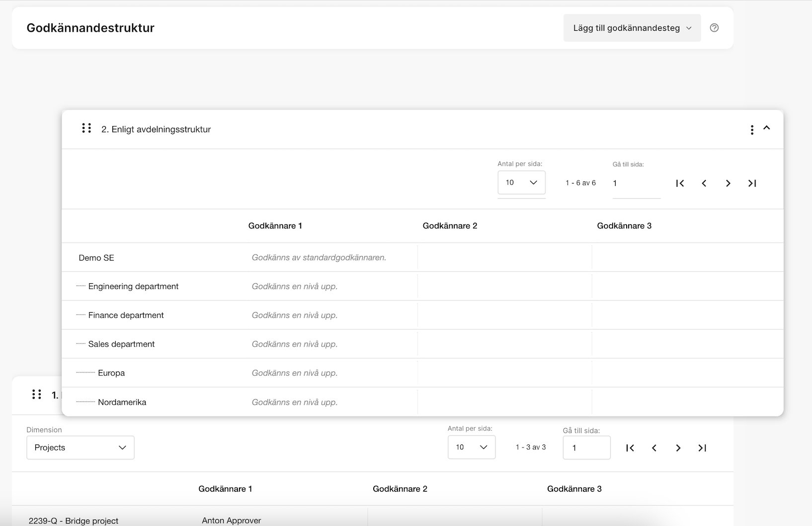This screenshot has width=812, height=526.
Task: Go to last page in step 1 panel
Action: [x=702, y=448]
